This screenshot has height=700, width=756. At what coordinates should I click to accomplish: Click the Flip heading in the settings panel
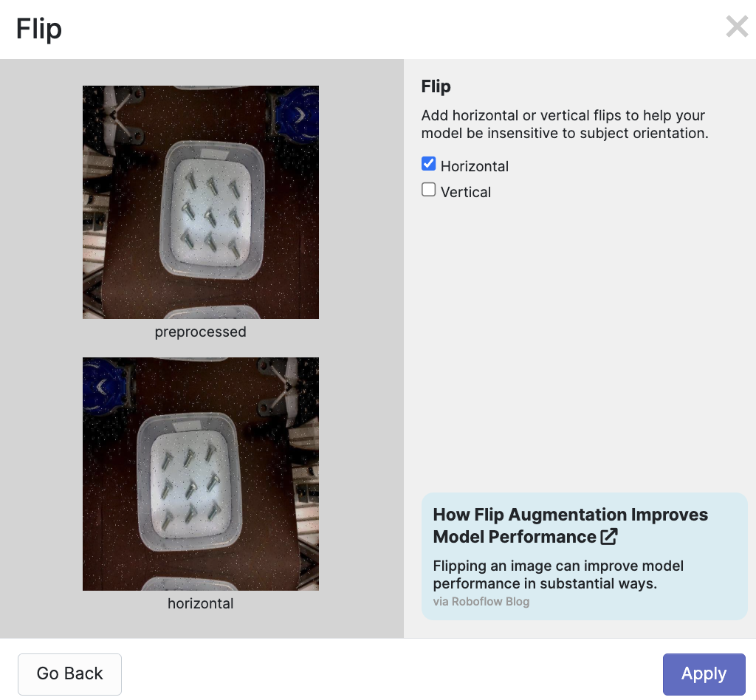(435, 86)
